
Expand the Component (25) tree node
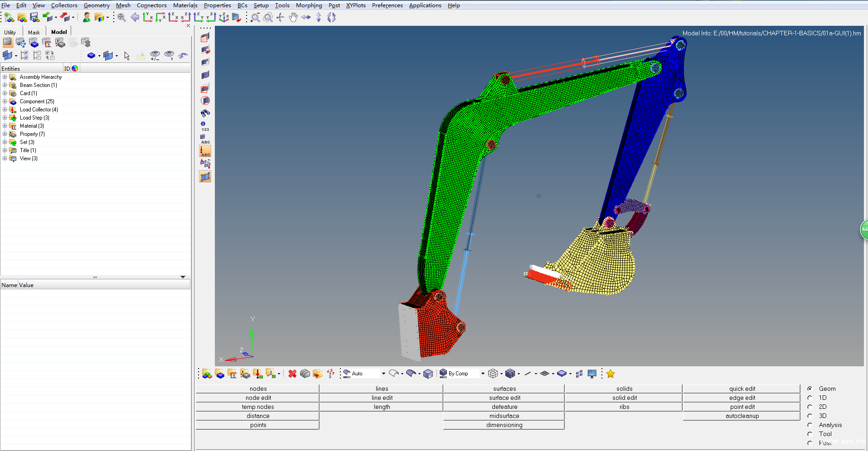coord(5,101)
